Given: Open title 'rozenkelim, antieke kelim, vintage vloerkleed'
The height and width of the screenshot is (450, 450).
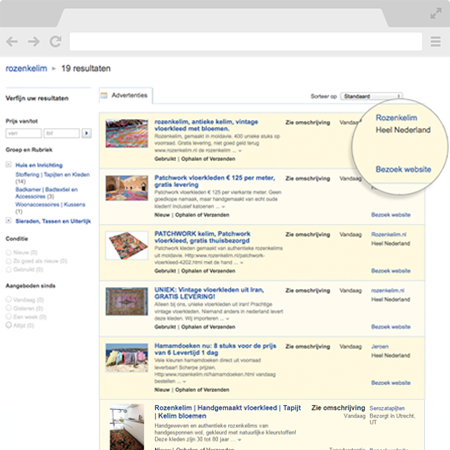Looking at the screenshot, I should pos(206,125).
